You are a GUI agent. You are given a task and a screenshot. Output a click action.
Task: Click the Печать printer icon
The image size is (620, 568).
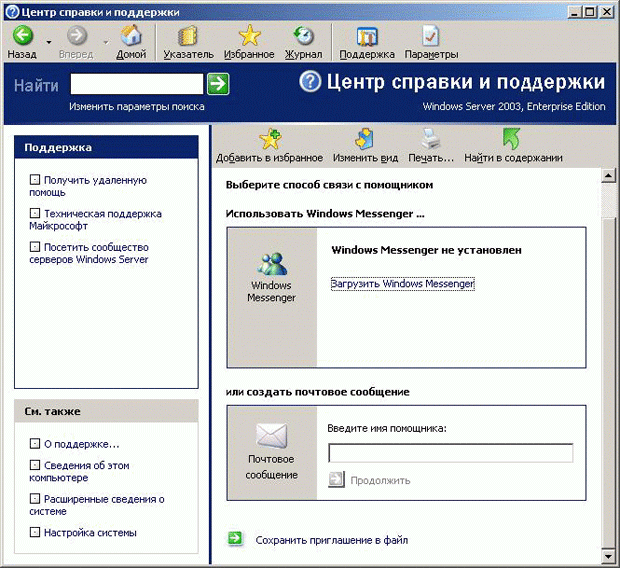pos(431,139)
